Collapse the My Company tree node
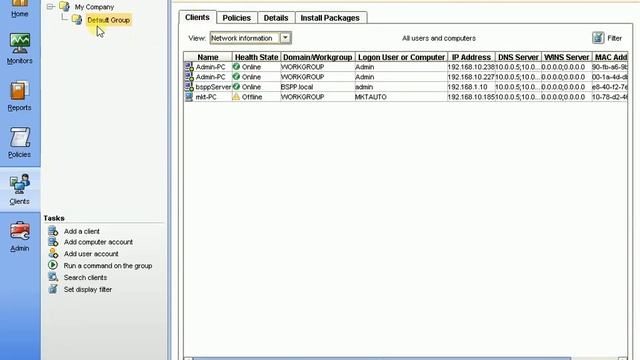 [x=50, y=7]
